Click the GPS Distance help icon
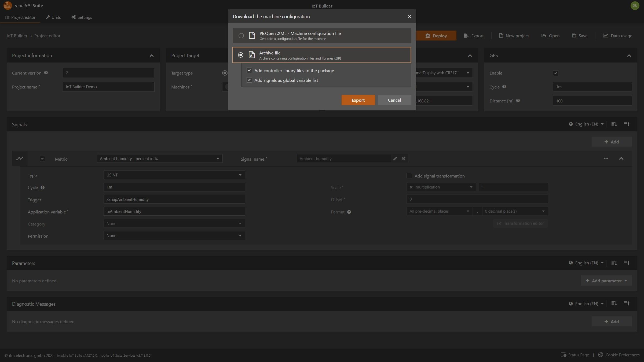The height and width of the screenshot is (362, 644). coord(518,101)
